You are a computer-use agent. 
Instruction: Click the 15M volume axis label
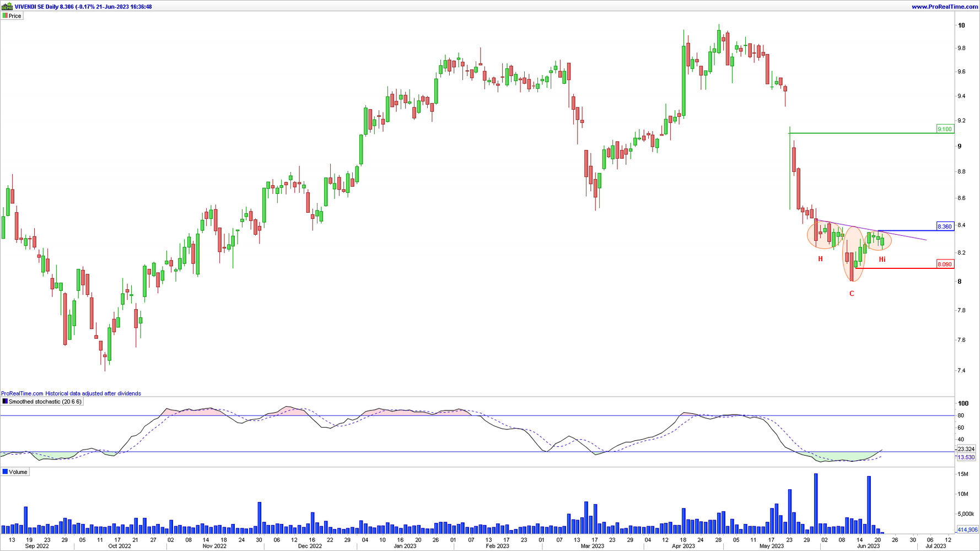[x=963, y=474]
